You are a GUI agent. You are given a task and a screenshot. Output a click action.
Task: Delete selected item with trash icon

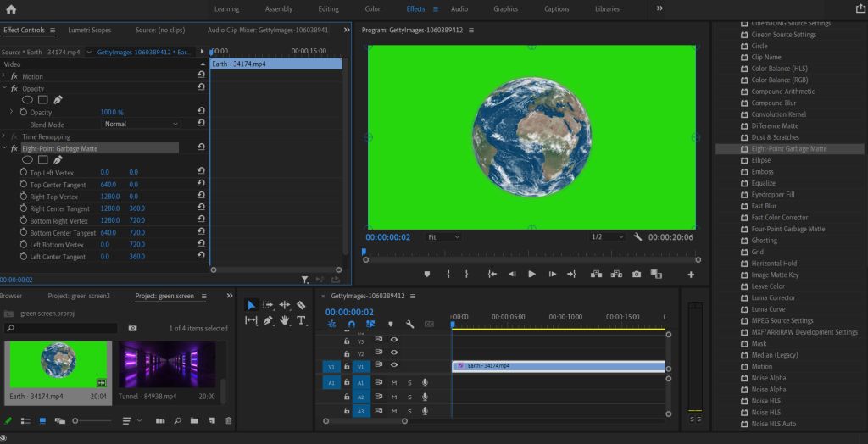pyautogui.click(x=228, y=420)
